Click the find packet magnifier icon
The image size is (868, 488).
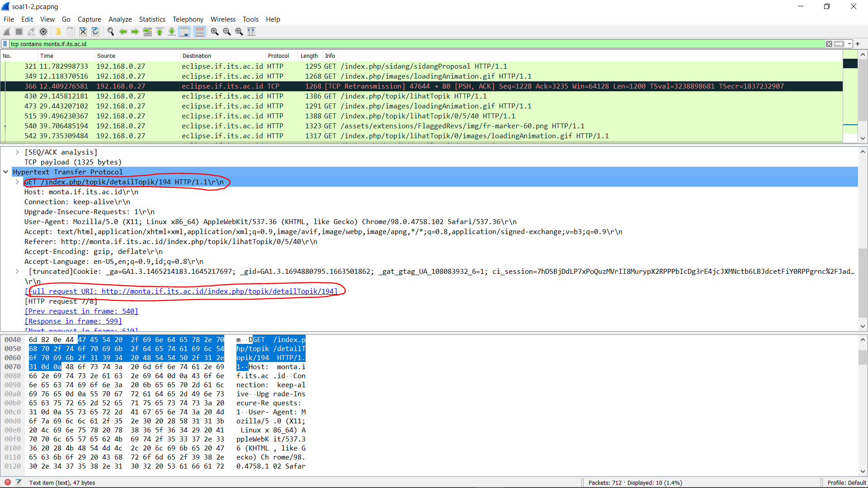tap(110, 32)
